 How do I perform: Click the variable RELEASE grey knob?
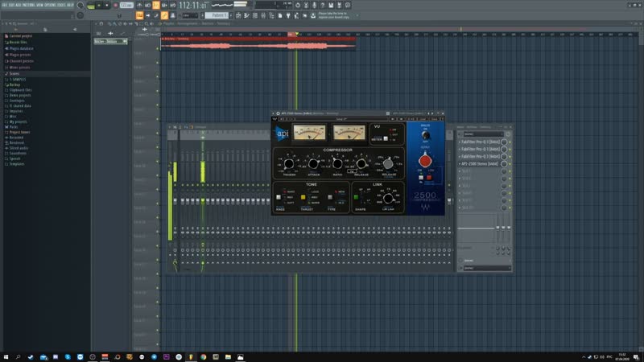[x=388, y=163]
